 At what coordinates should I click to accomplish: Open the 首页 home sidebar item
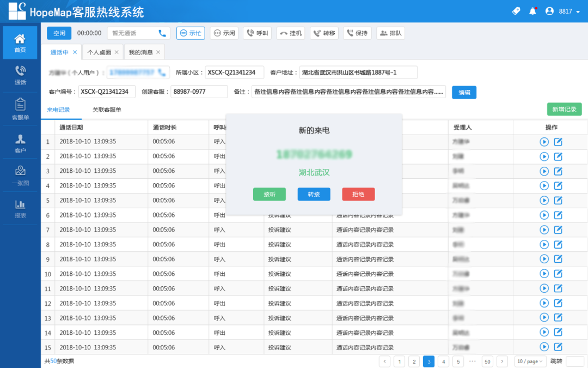point(20,43)
